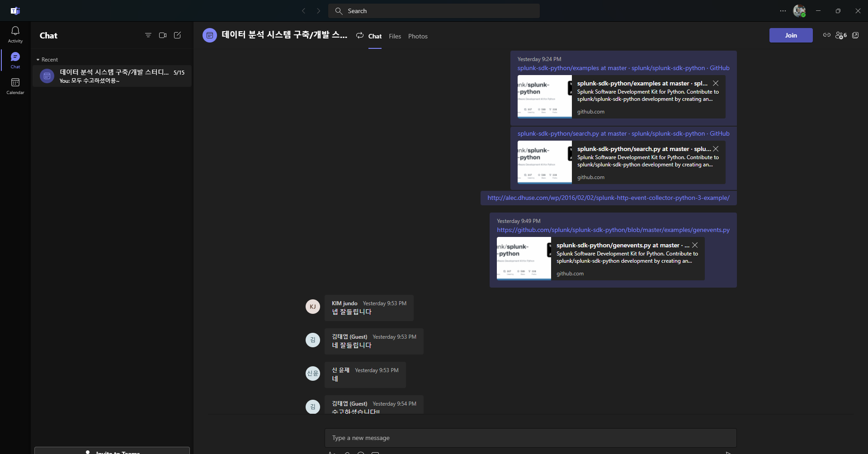The height and width of the screenshot is (454, 868).
Task: Open the splunk-sdk-python/search.py GitHub link
Action: pyautogui.click(x=623, y=134)
